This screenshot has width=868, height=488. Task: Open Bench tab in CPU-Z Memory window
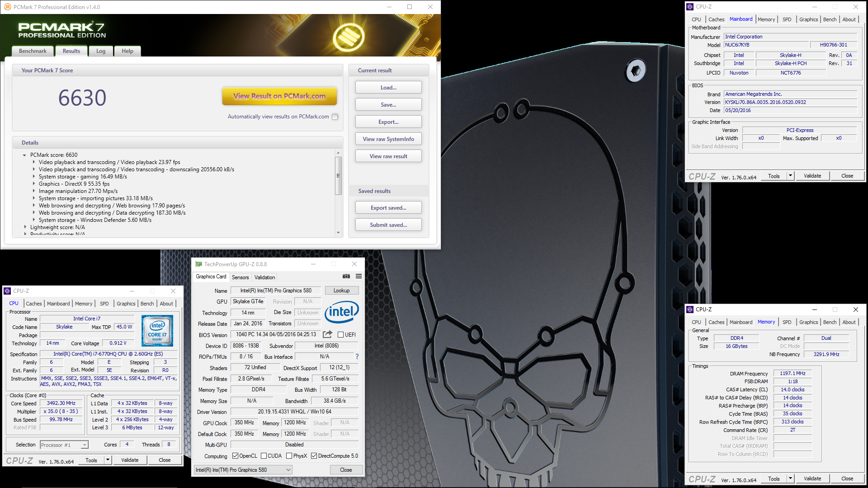830,322
